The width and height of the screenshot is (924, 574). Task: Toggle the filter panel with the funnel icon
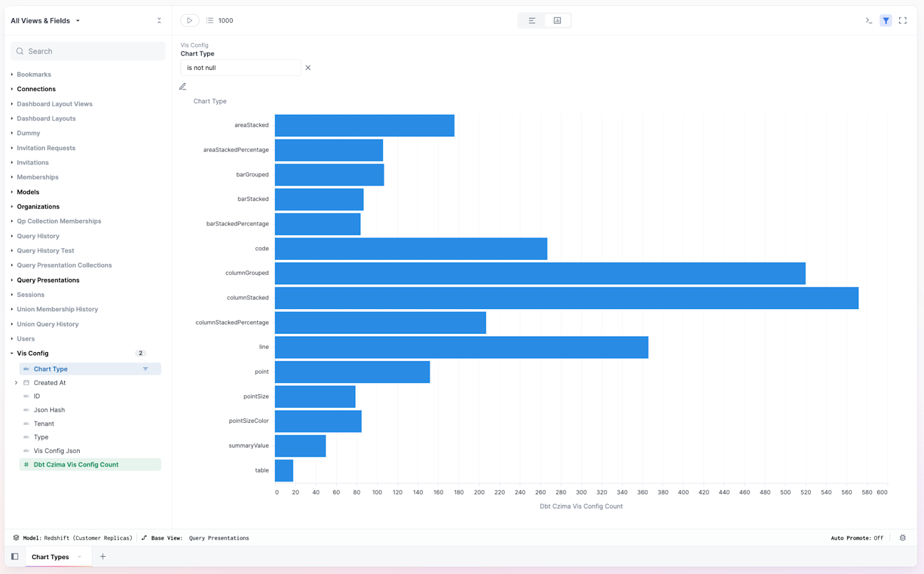click(886, 20)
